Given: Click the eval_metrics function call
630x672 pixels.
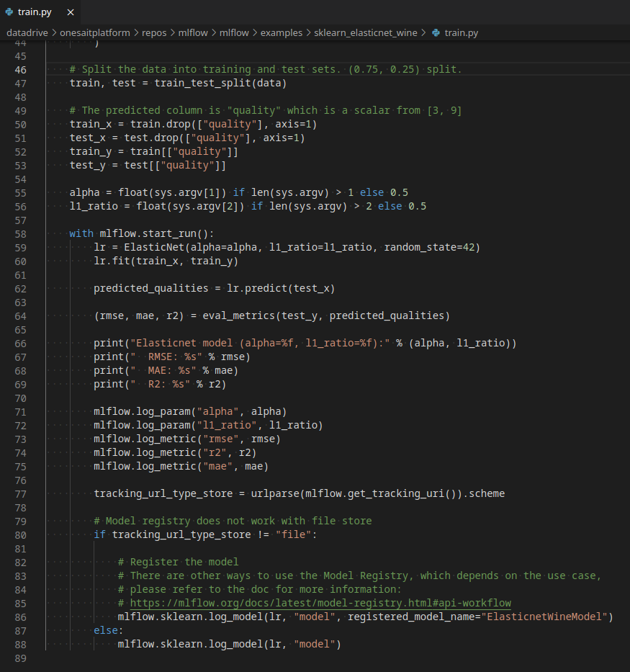Looking at the screenshot, I should tap(238, 316).
